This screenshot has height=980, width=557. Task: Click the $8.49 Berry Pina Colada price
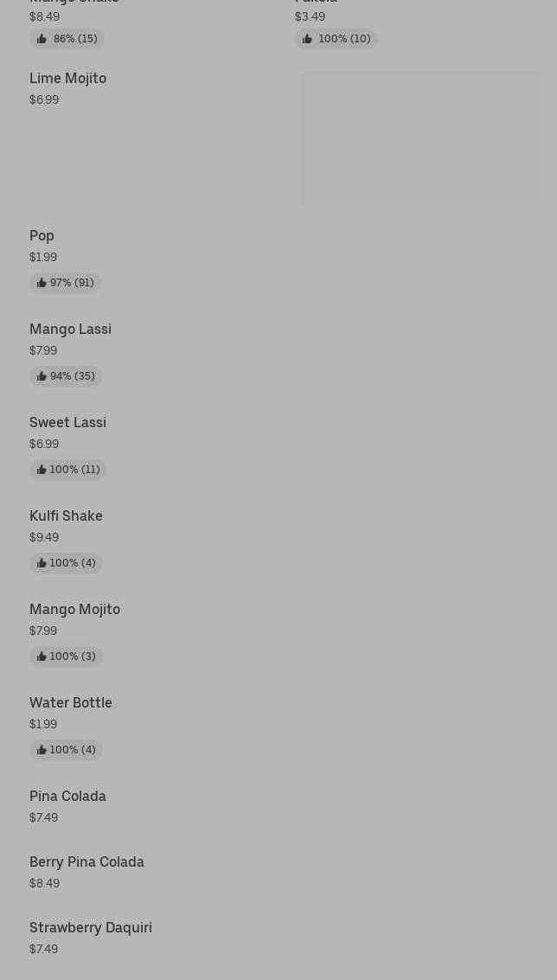pyautogui.click(x=44, y=883)
